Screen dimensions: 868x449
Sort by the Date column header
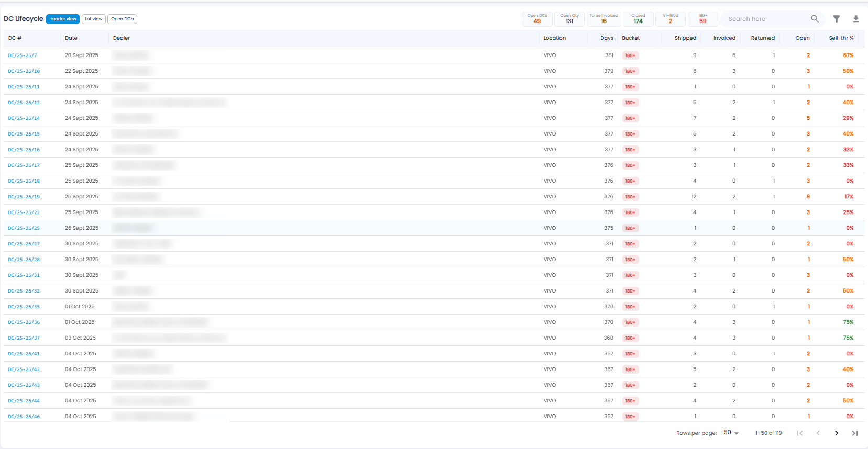[x=71, y=38]
